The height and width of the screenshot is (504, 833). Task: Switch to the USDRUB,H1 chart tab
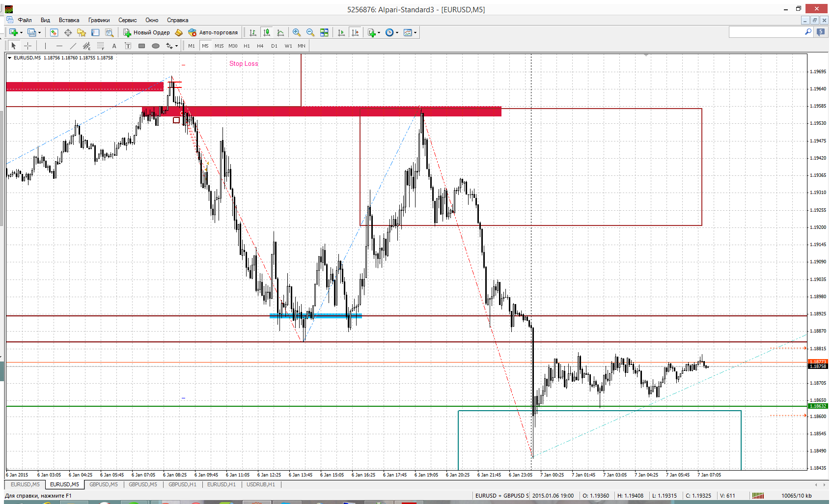click(261, 484)
